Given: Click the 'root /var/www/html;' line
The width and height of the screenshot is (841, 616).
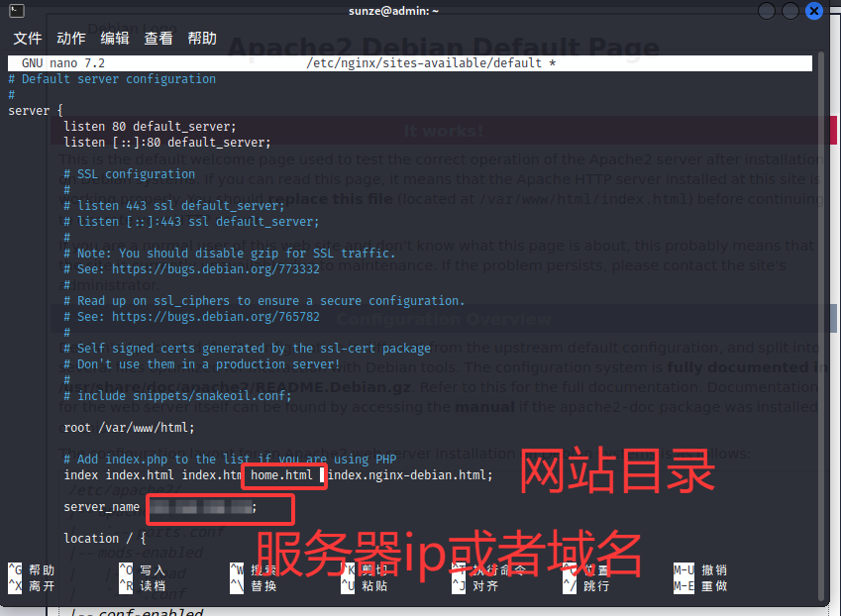Looking at the screenshot, I should click(129, 428).
